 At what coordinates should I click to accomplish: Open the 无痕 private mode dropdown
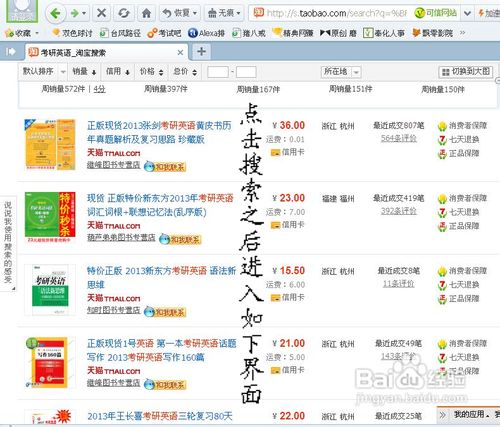pos(224,13)
